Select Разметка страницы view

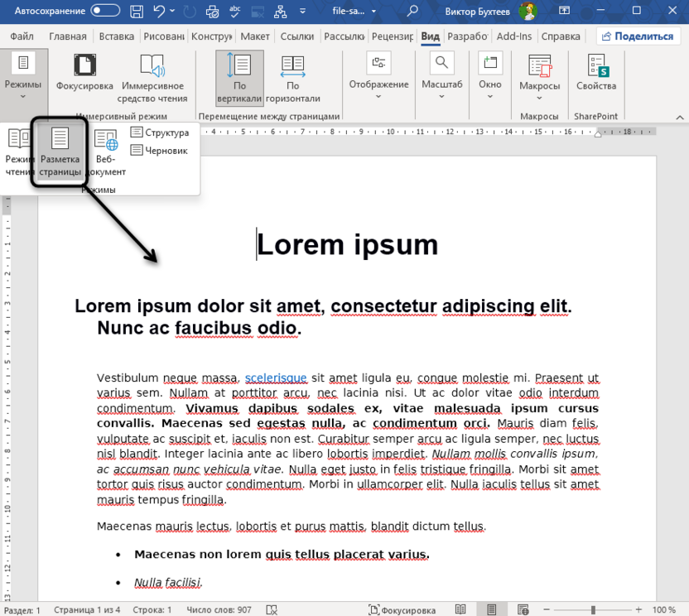[x=60, y=152]
